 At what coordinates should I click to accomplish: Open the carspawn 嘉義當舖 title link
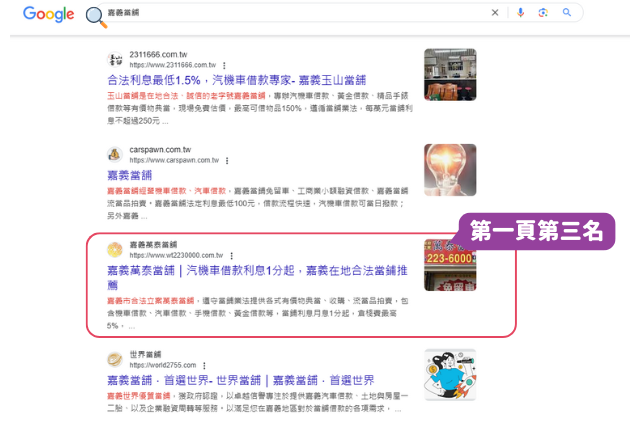(129, 176)
